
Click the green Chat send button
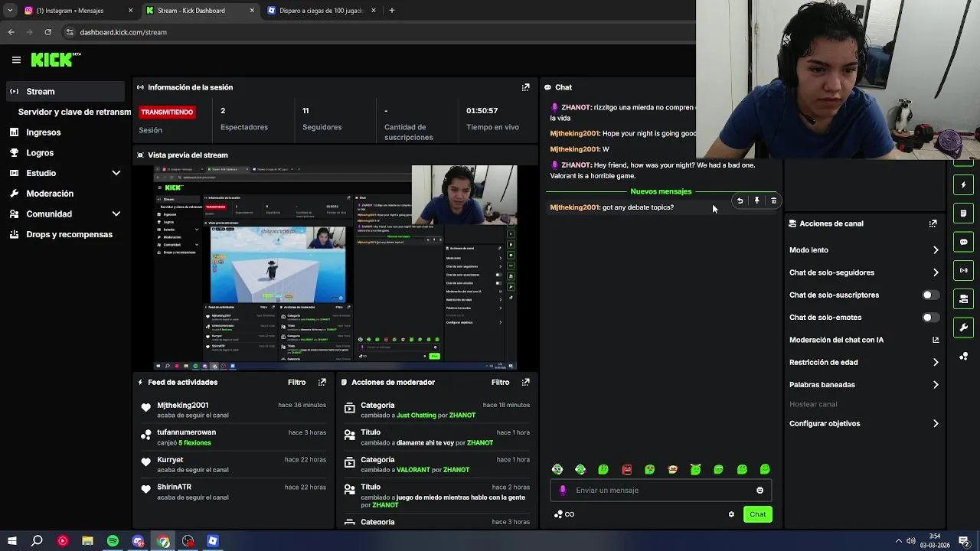(x=757, y=514)
